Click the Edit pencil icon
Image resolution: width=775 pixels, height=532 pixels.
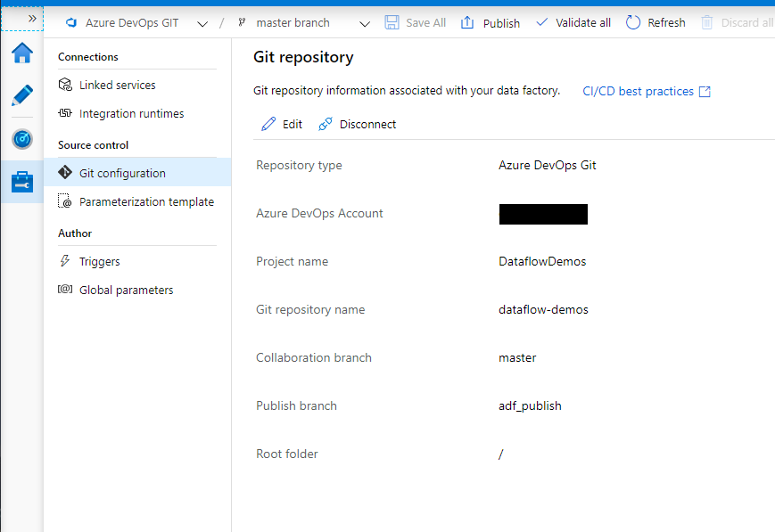[268, 124]
